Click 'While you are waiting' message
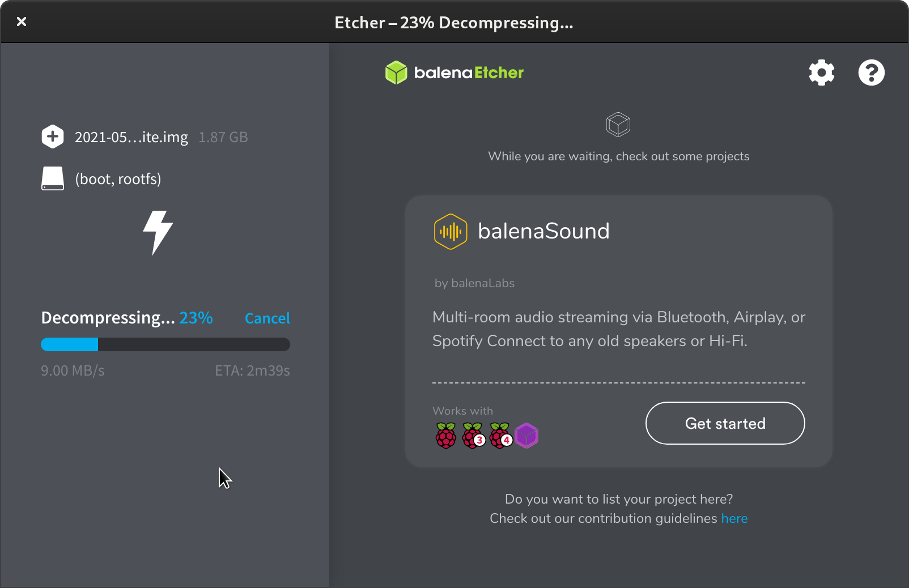Screen dimensions: 909x588 pos(619,156)
